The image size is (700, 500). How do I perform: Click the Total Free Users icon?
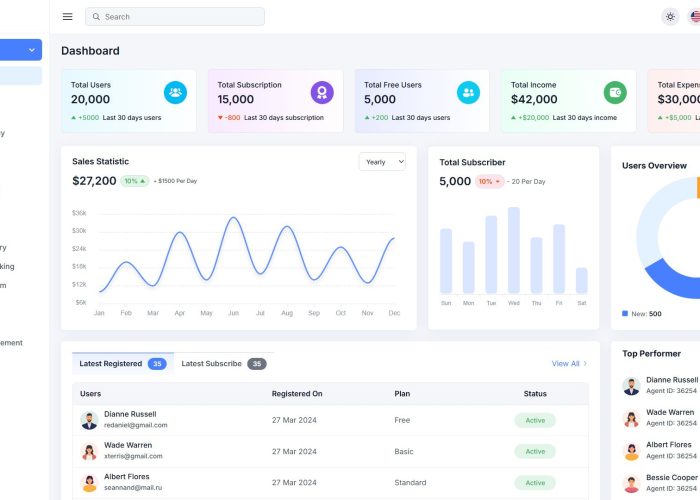coord(468,92)
